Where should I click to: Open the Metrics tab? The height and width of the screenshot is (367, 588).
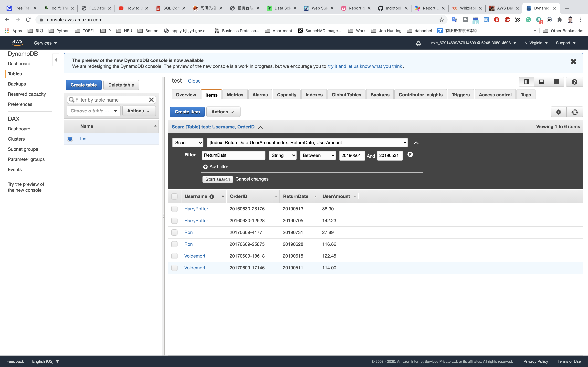[235, 95]
